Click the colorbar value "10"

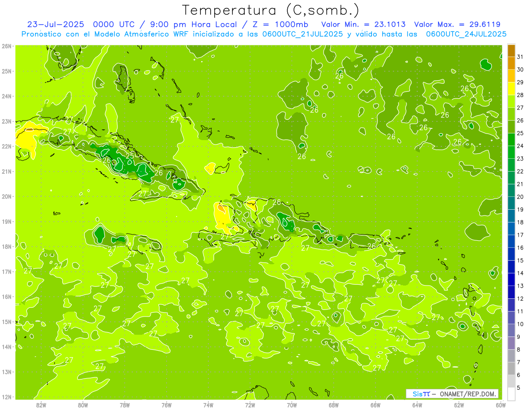[x=520, y=324]
